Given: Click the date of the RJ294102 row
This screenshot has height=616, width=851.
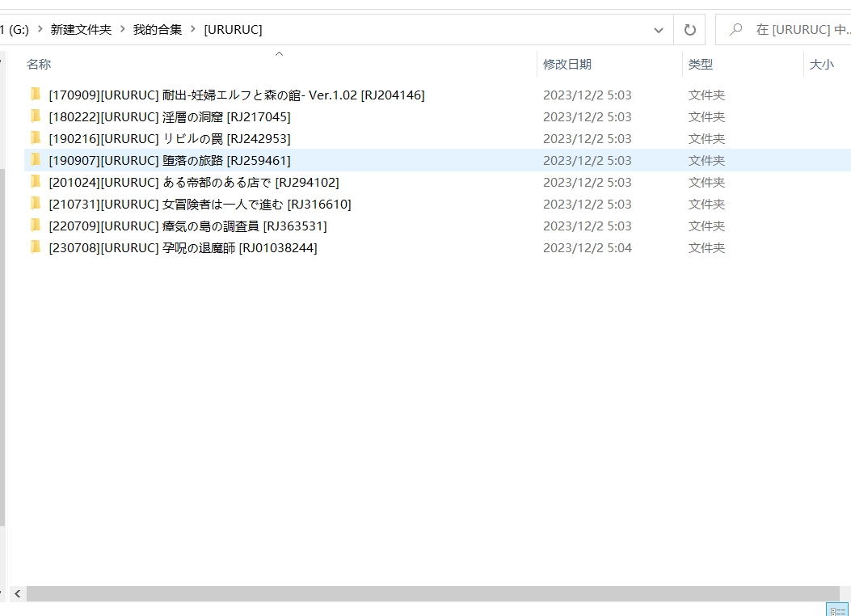Looking at the screenshot, I should (x=588, y=182).
